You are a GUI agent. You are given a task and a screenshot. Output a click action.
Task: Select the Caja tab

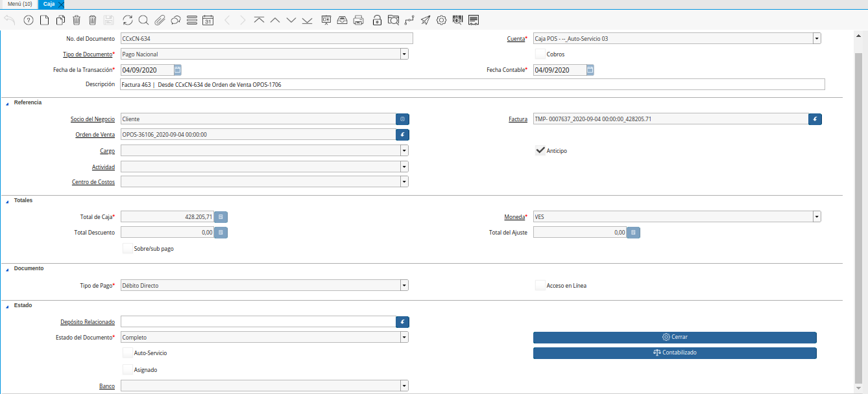tap(49, 4)
